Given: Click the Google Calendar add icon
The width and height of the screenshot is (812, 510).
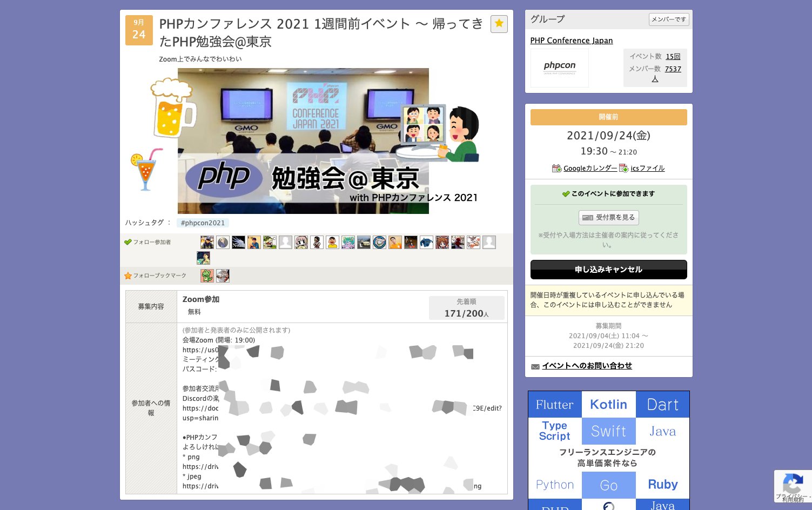Looking at the screenshot, I should (556, 168).
